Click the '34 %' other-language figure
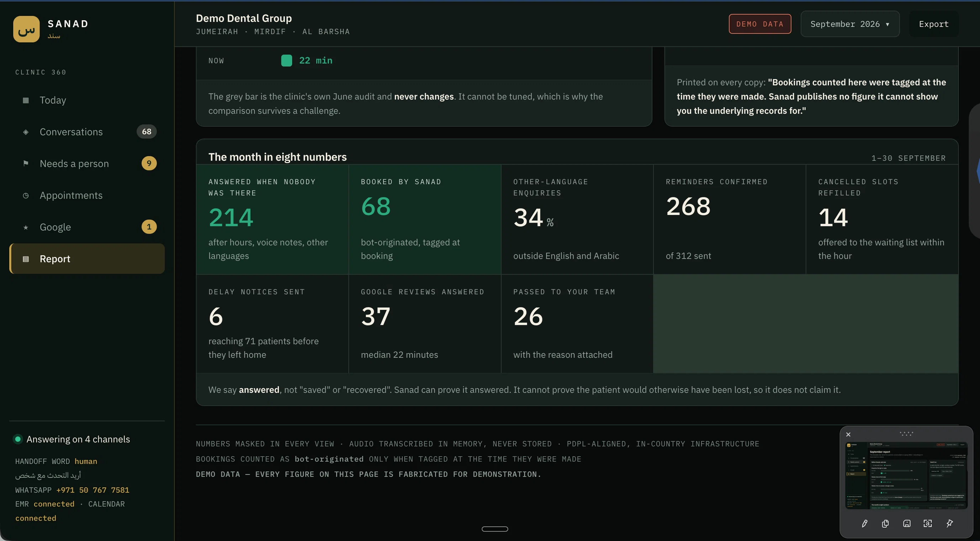Screen dimensions: 980x541 coord(533,218)
